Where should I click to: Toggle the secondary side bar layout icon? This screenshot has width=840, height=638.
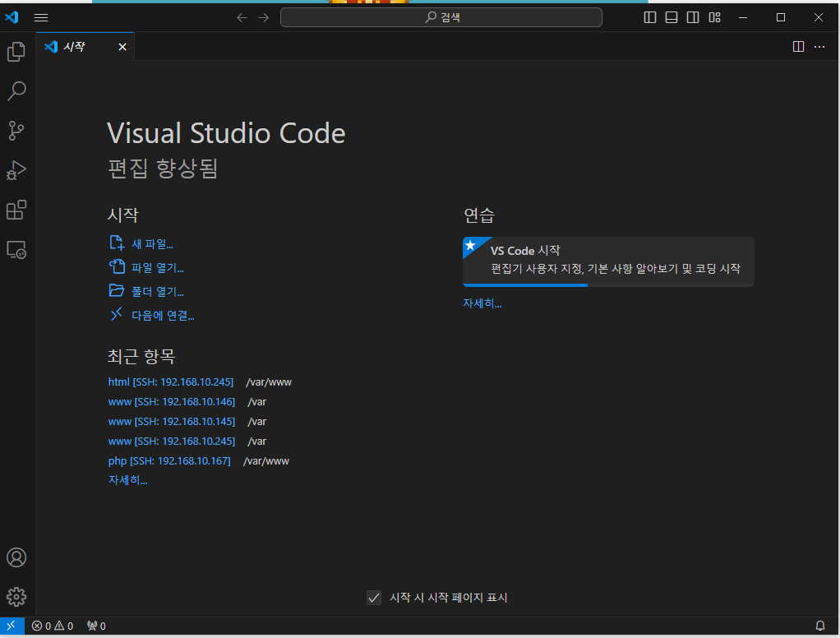[693, 18]
